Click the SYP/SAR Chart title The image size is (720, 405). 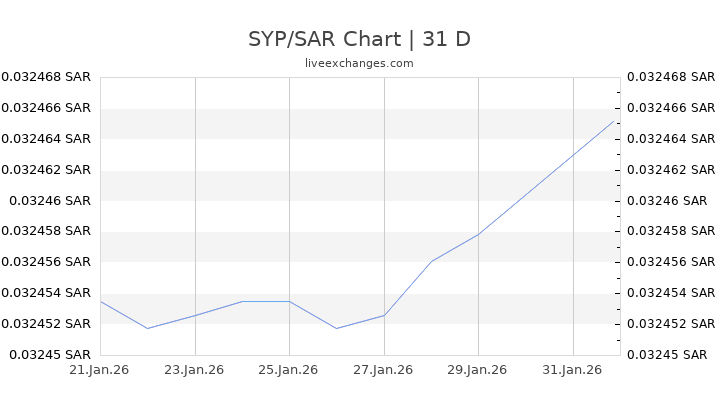359,39
